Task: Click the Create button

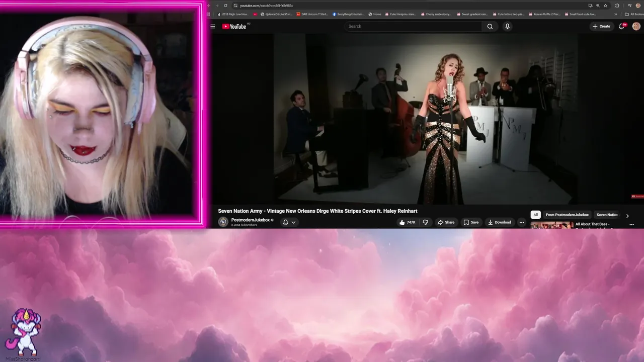Action: (601, 27)
